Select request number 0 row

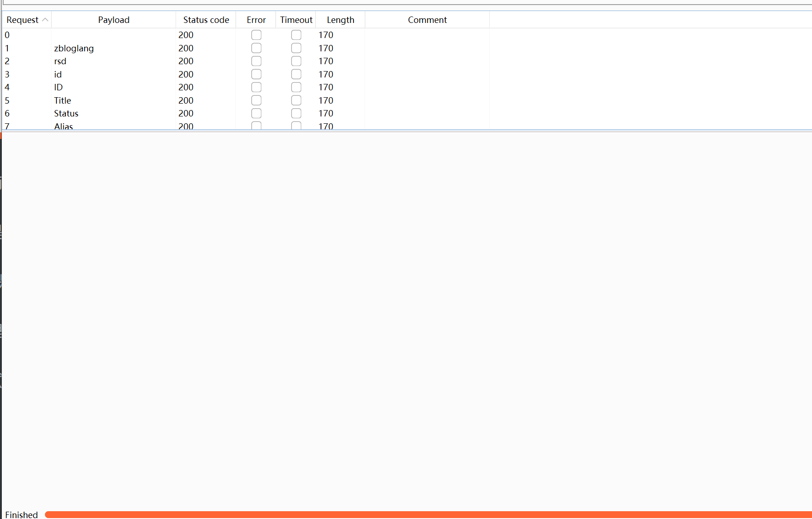pos(7,35)
